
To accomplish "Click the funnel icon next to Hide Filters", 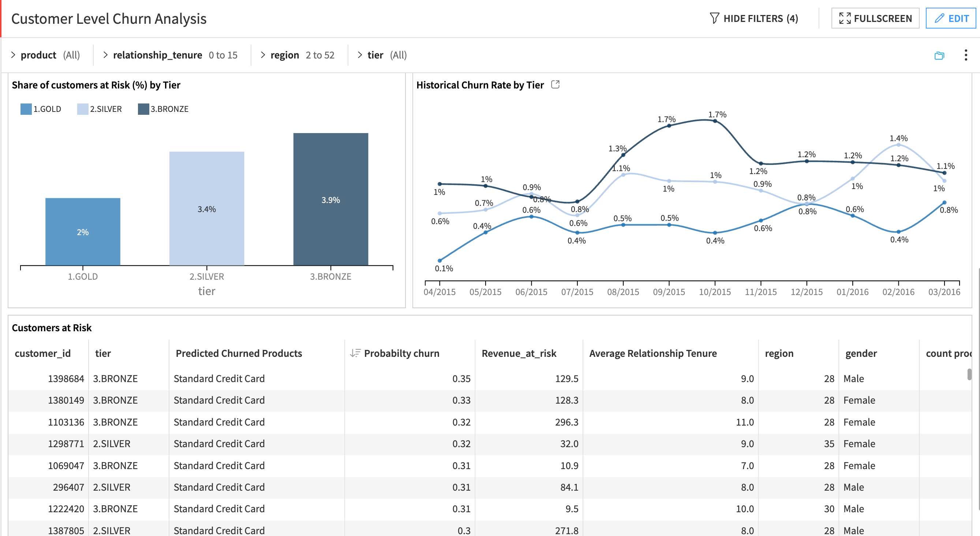I will tap(715, 18).
